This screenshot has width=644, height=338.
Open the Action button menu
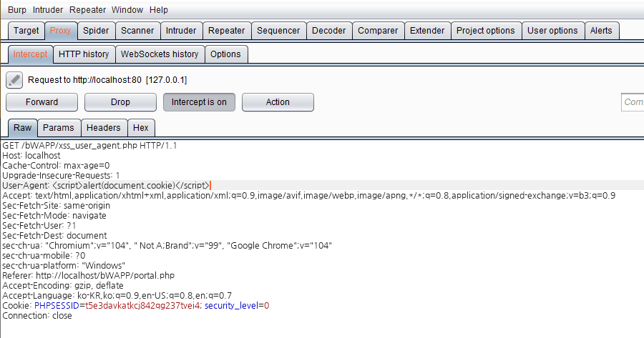pos(278,102)
